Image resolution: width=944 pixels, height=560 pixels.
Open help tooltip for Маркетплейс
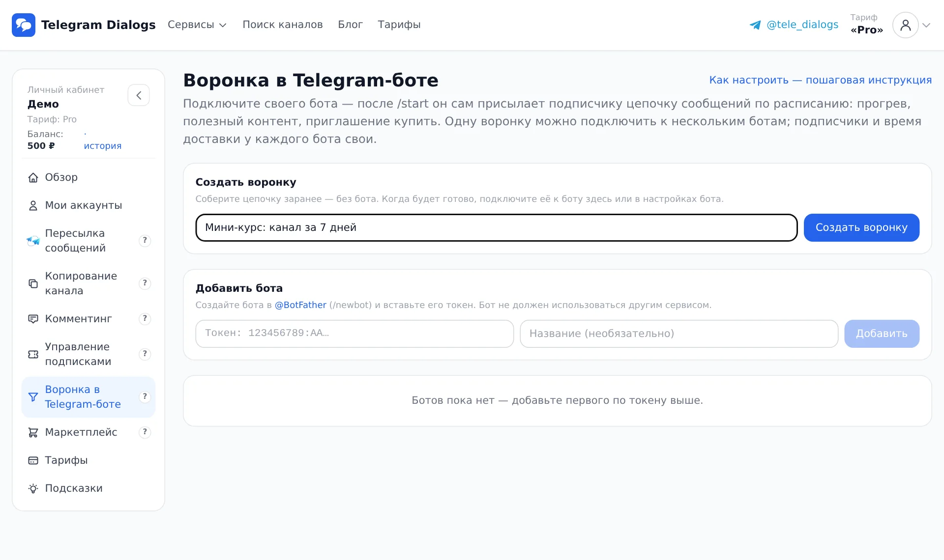coord(145,432)
